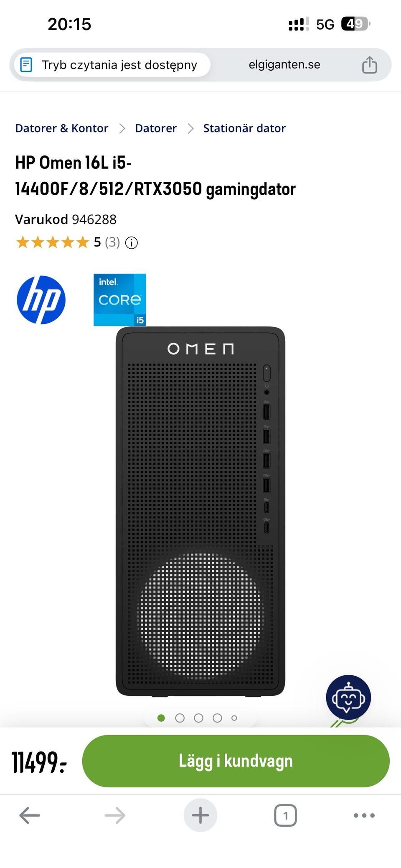Click the Intel Core i5 badge
The height and width of the screenshot is (868, 401).
[120, 300]
